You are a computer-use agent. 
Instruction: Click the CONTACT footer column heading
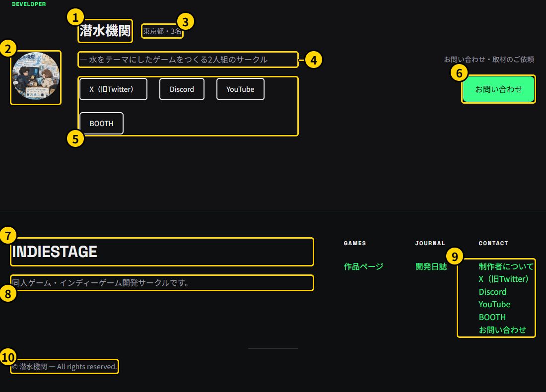click(x=493, y=243)
